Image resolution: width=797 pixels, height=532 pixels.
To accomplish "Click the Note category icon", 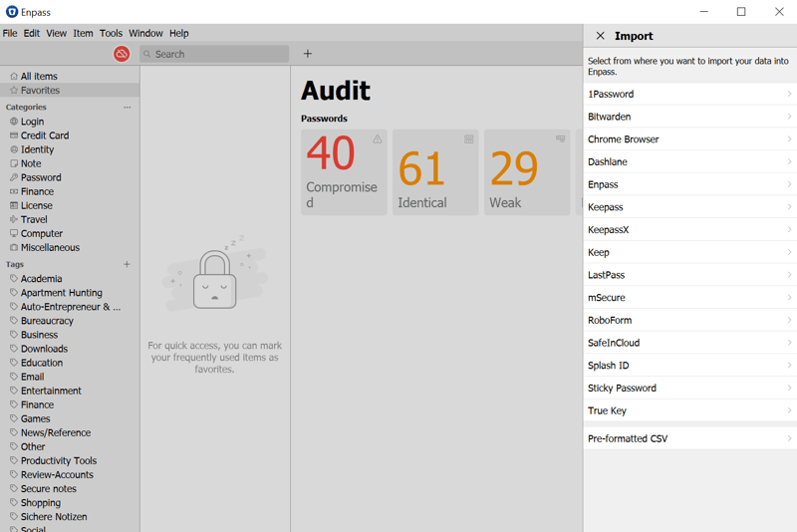I will pos(14,163).
